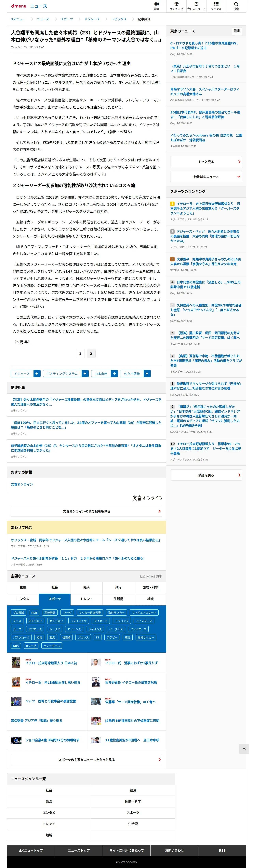Open ranking 1 イチロー氏 史上初日米W野球殿堂入り
Screen dimensions: 253x868
click(x=205, y=208)
